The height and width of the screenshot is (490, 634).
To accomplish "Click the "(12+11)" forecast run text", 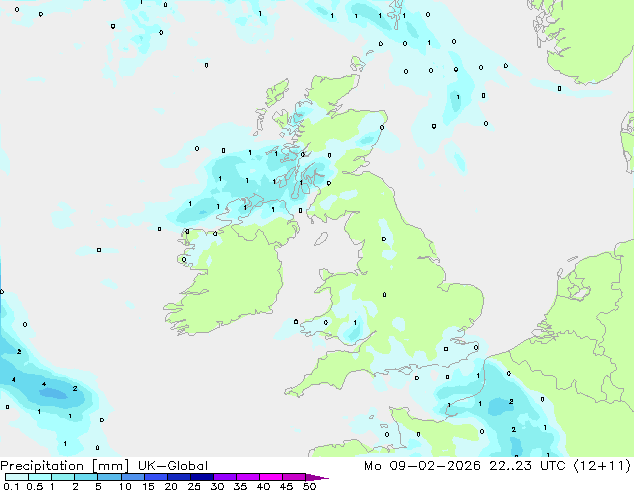I will [x=602, y=466].
